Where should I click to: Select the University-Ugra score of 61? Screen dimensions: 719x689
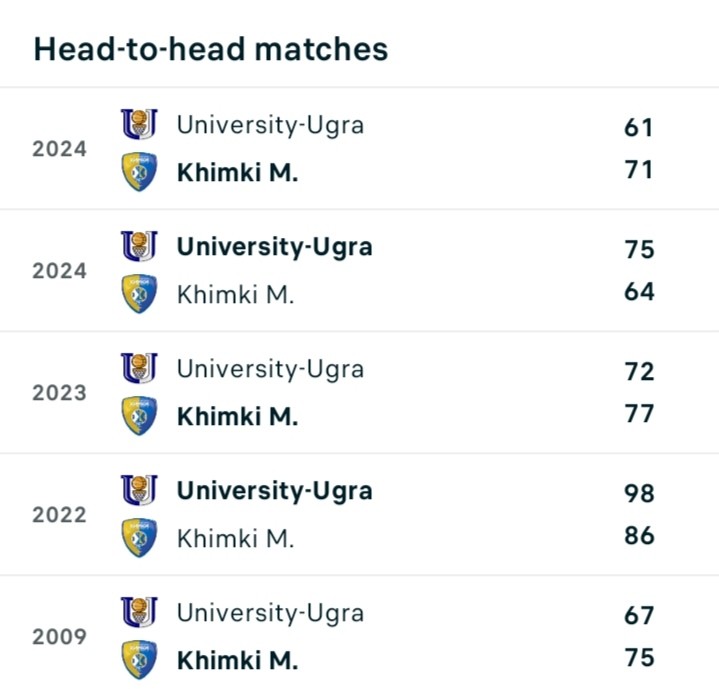(638, 127)
